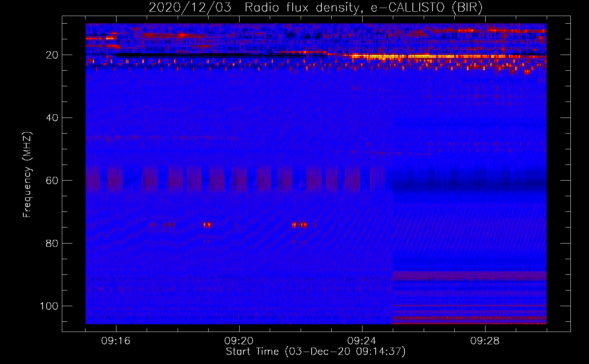The image size is (589, 364).
Task: Click the 60 frequency tick label
Action: coord(52,181)
